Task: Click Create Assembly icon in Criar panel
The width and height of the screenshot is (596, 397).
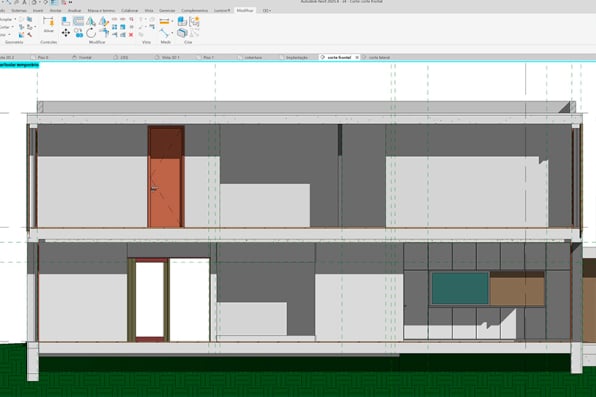Action: click(x=182, y=22)
